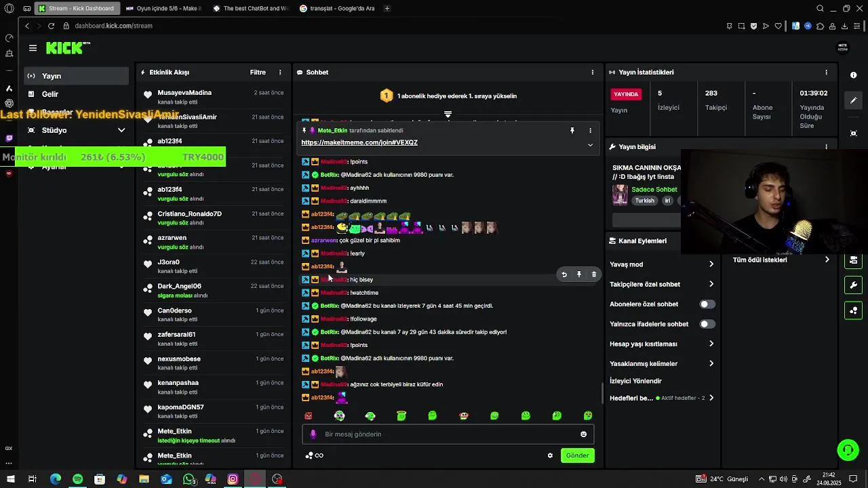
Task: Toggle Abonelere özel sohbet switch
Action: click(x=707, y=304)
